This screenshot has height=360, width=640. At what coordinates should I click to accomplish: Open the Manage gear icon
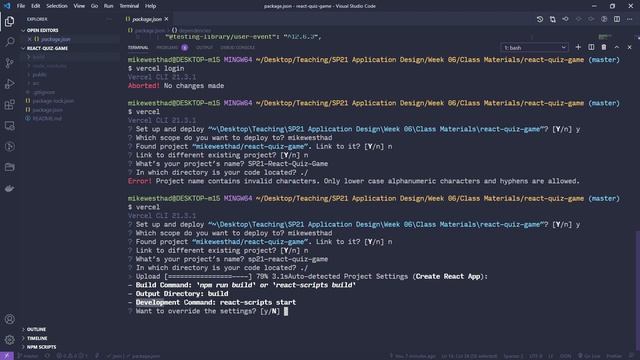(x=9, y=340)
